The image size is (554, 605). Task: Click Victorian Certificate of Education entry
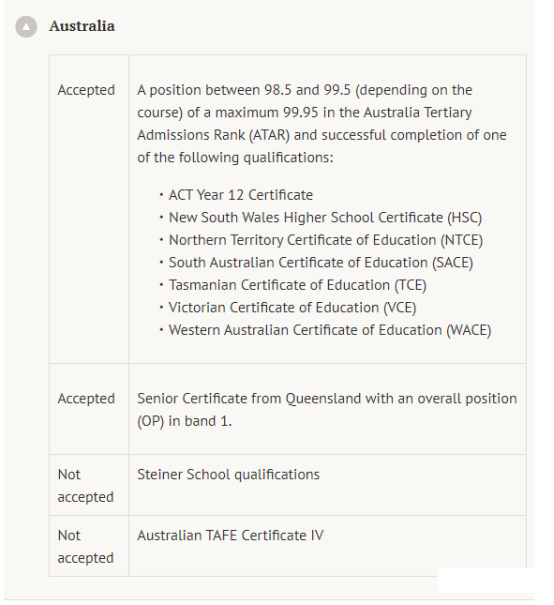click(292, 308)
